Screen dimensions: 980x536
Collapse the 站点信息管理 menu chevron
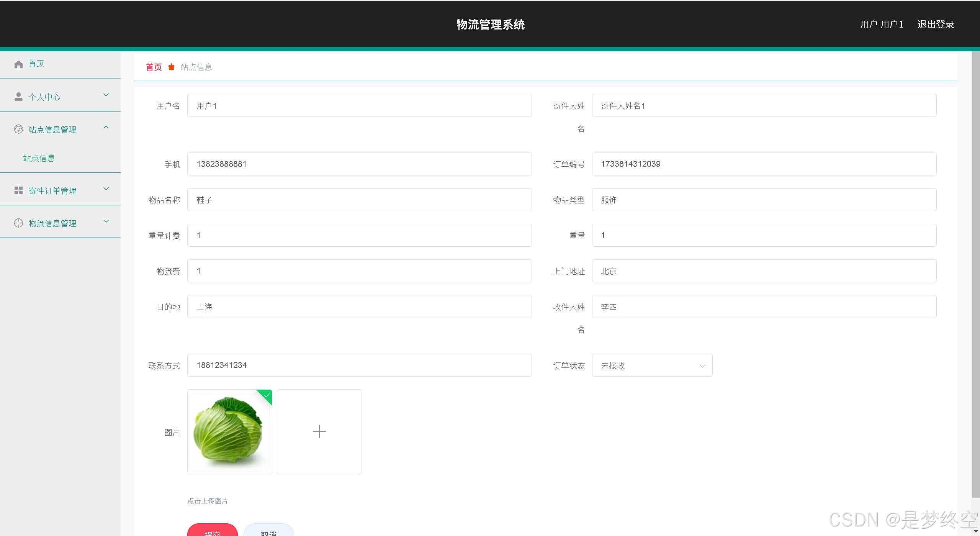click(106, 127)
